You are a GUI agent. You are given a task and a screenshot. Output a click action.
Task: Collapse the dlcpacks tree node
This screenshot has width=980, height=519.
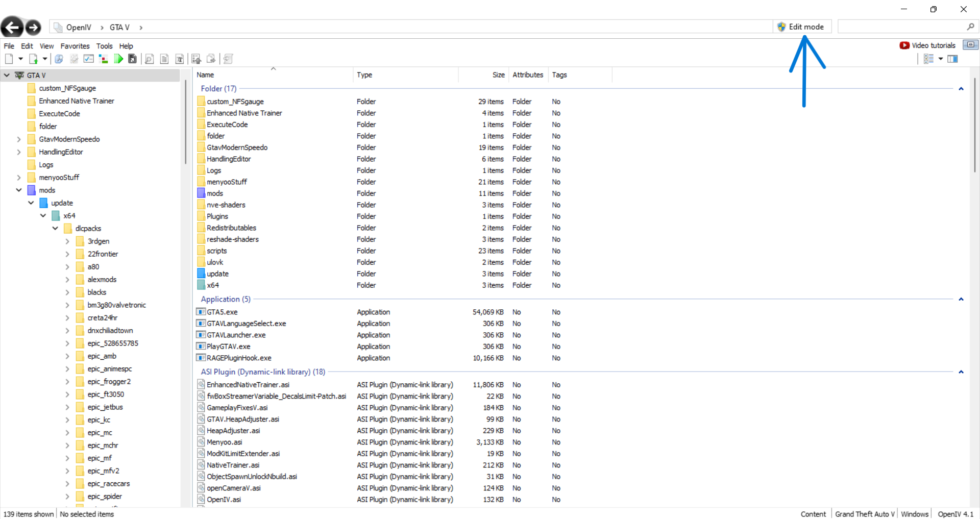point(55,229)
